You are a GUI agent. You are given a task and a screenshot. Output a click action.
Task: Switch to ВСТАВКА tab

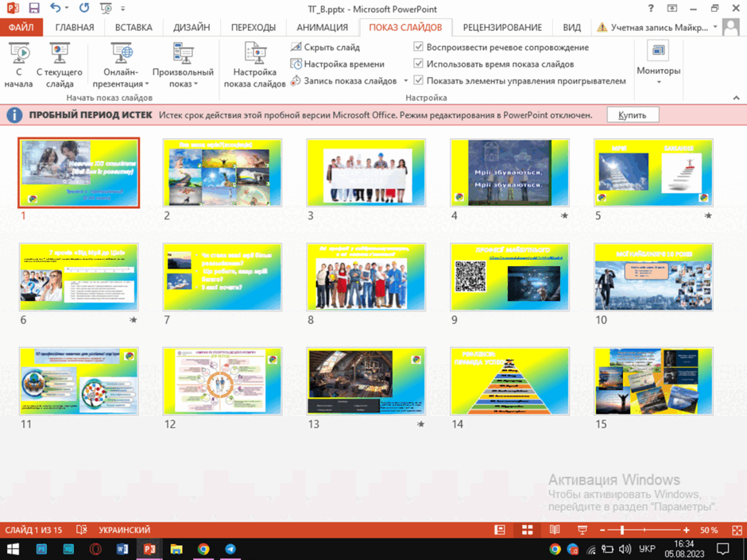click(x=134, y=27)
